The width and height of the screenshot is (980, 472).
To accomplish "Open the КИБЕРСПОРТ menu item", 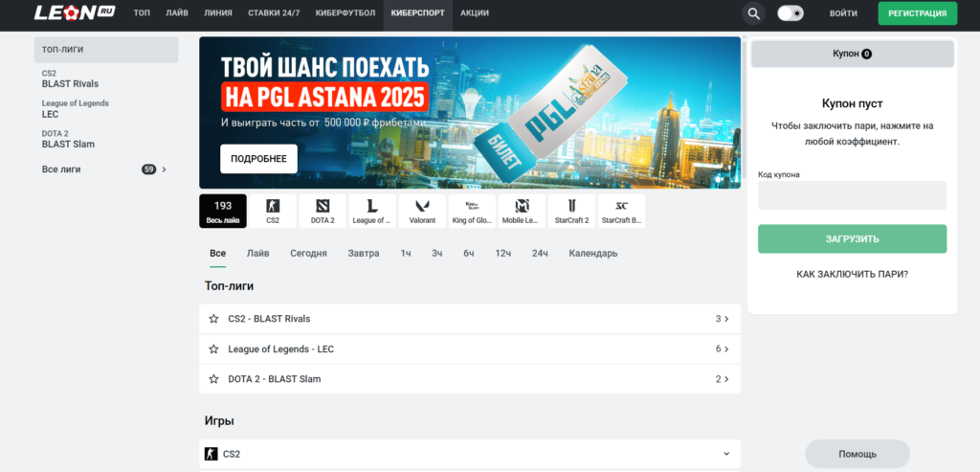I will (417, 13).
